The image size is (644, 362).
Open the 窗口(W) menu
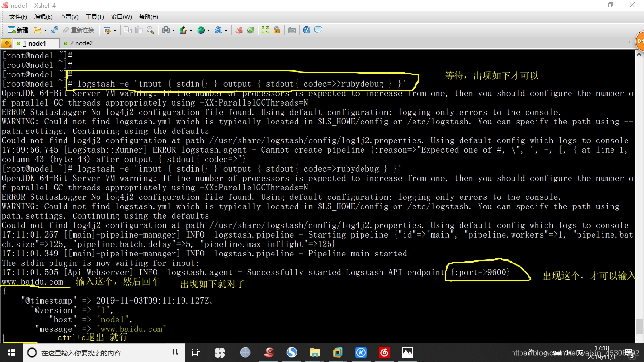point(122,17)
